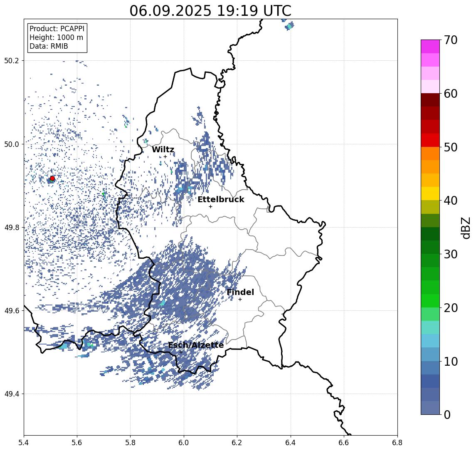Click the longitude 5.6 axis label
Image resolution: width=476 pixels, height=451 pixels.
(x=77, y=442)
